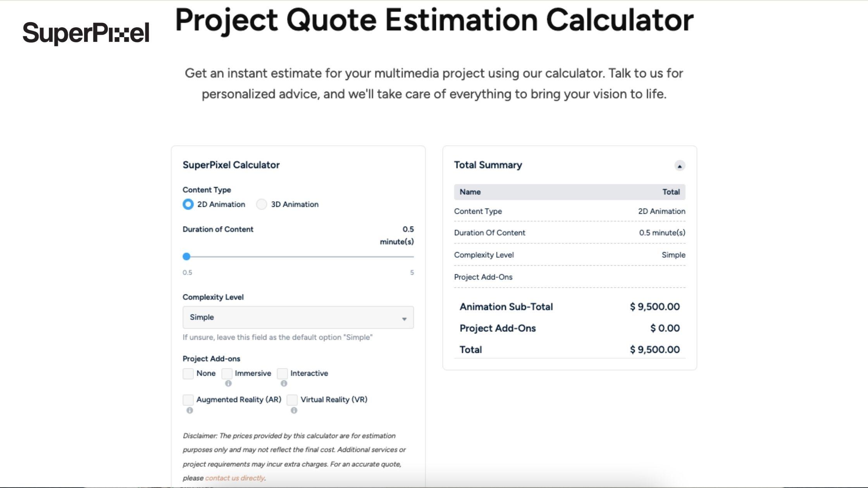Open the Complexity Level dropdown
Viewport: 868px width, 488px height.
(298, 318)
